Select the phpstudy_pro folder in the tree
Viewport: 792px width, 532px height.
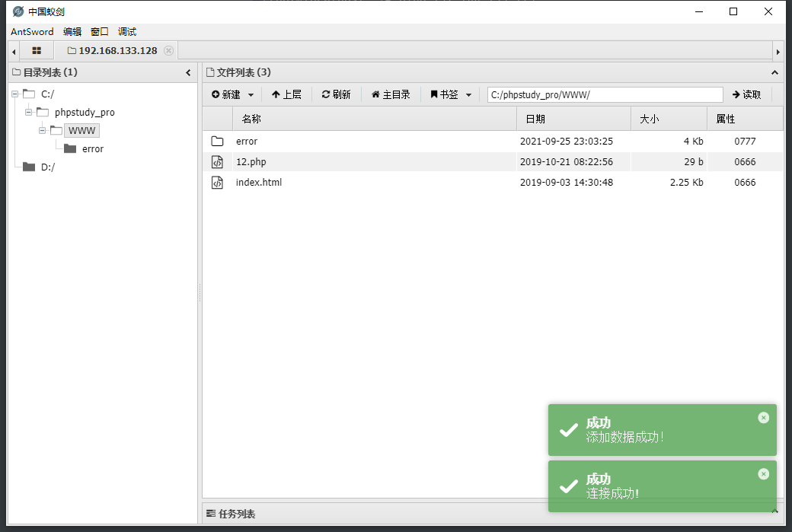85,112
